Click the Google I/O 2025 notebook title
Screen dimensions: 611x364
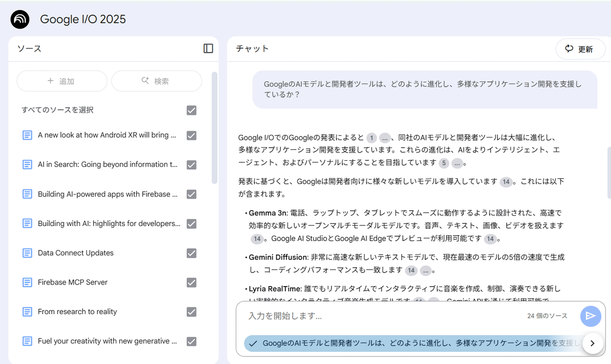83,19
